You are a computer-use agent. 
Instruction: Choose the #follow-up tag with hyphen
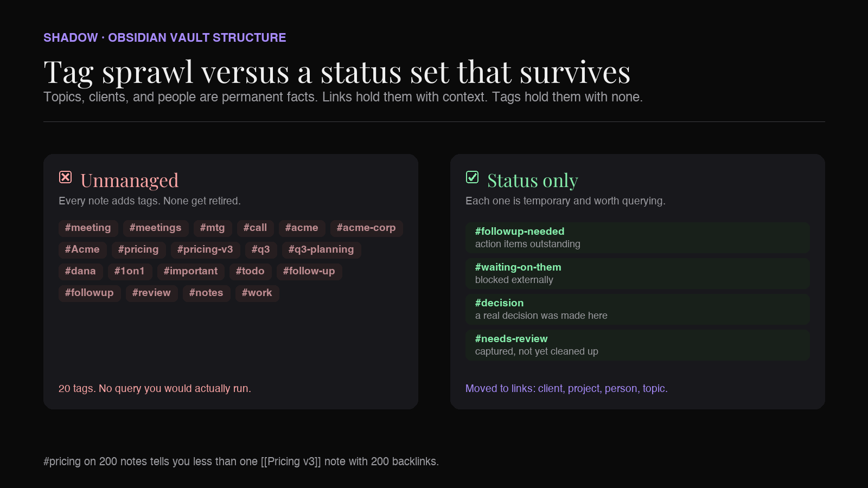(x=309, y=271)
